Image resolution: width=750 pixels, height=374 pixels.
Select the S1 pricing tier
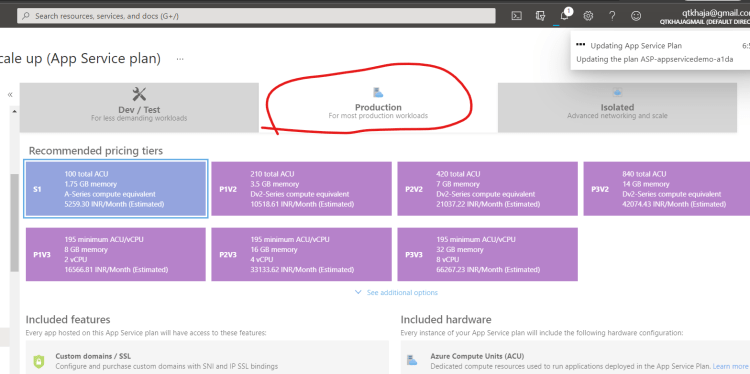pos(116,189)
